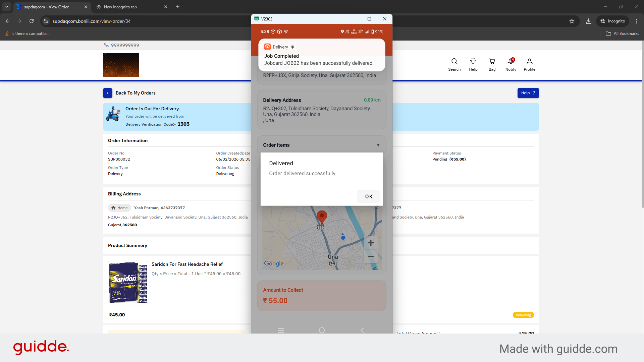The image size is (644, 362).
Task: Open the tab search dropdown chevron
Action: [x=7, y=7]
